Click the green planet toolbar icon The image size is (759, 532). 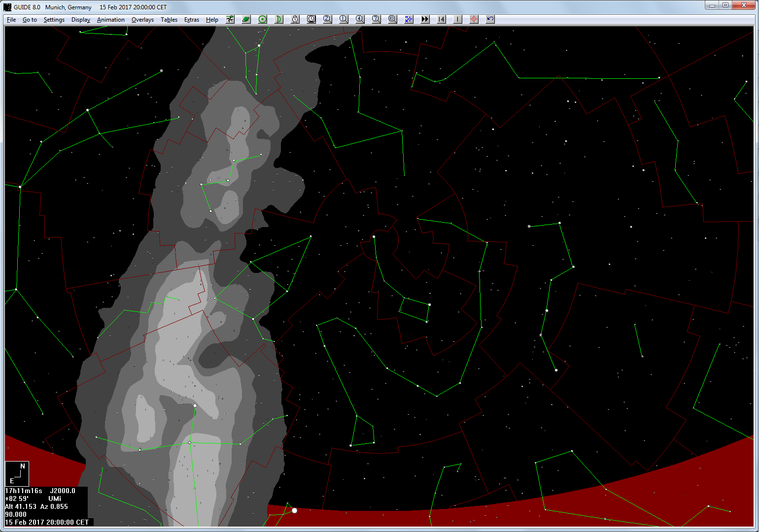(x=246, y=19)
